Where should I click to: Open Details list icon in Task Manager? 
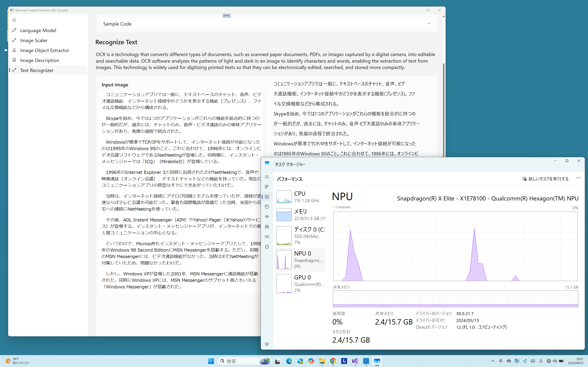(267, 237)
